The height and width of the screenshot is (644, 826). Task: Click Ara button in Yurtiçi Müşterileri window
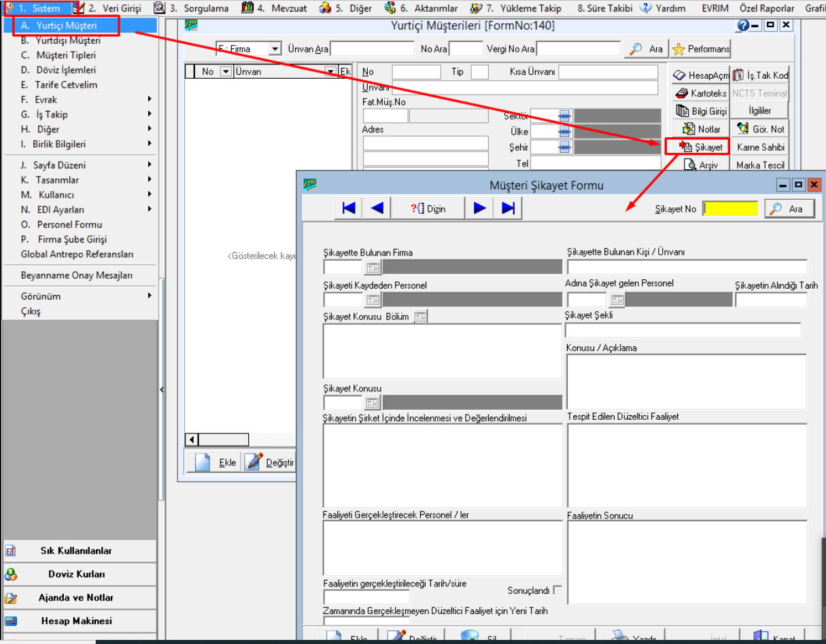pos(647,49)
